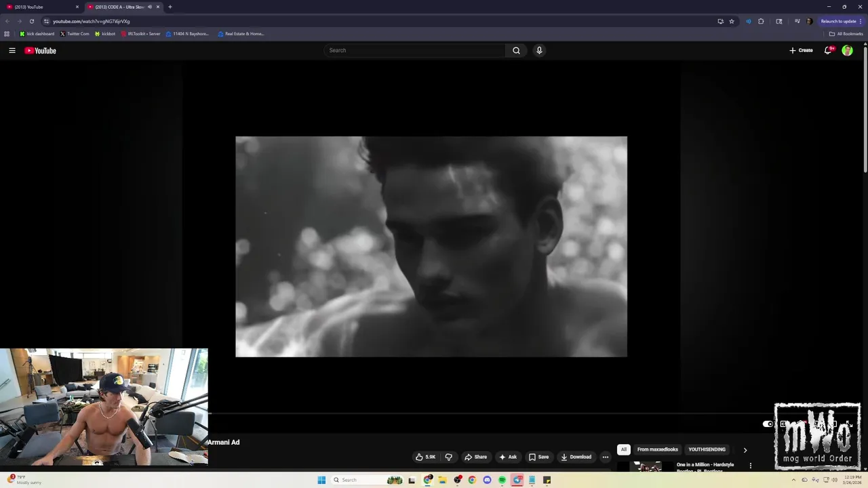This screenshot has height=488, width=868.
Task: Toggle the autoplay switch in player
Action: click(x=768, y=424)
